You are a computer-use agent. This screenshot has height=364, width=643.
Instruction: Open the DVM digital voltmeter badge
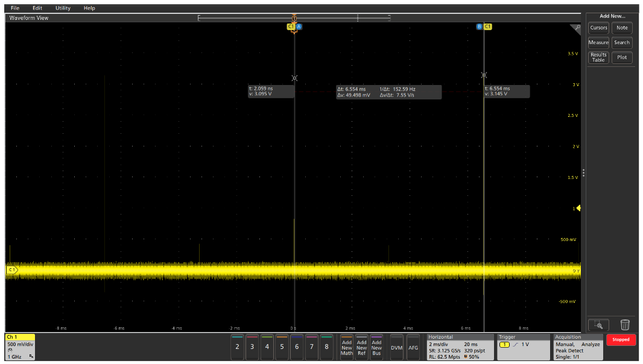[x=396, y=347]
